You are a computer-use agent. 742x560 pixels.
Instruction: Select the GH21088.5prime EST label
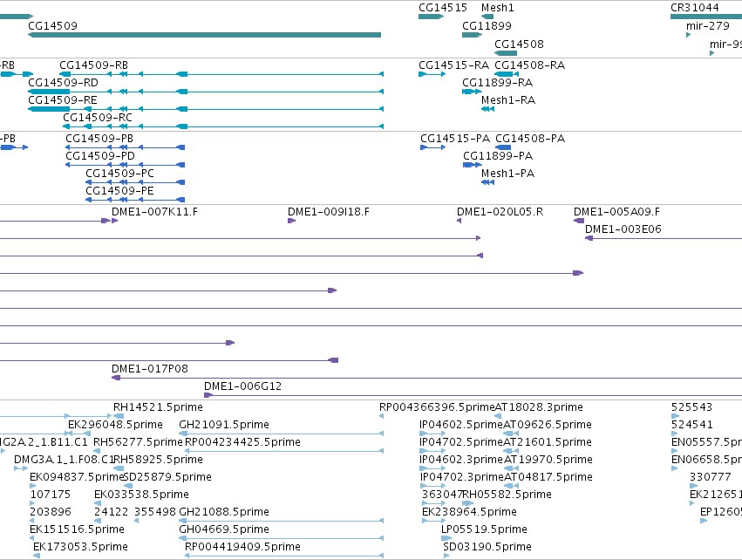pos(224,512)
